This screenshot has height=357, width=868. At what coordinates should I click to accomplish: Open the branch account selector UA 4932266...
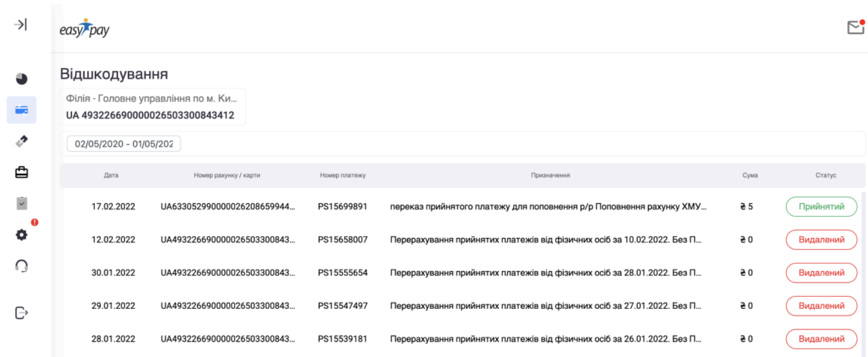coord(152,107)
